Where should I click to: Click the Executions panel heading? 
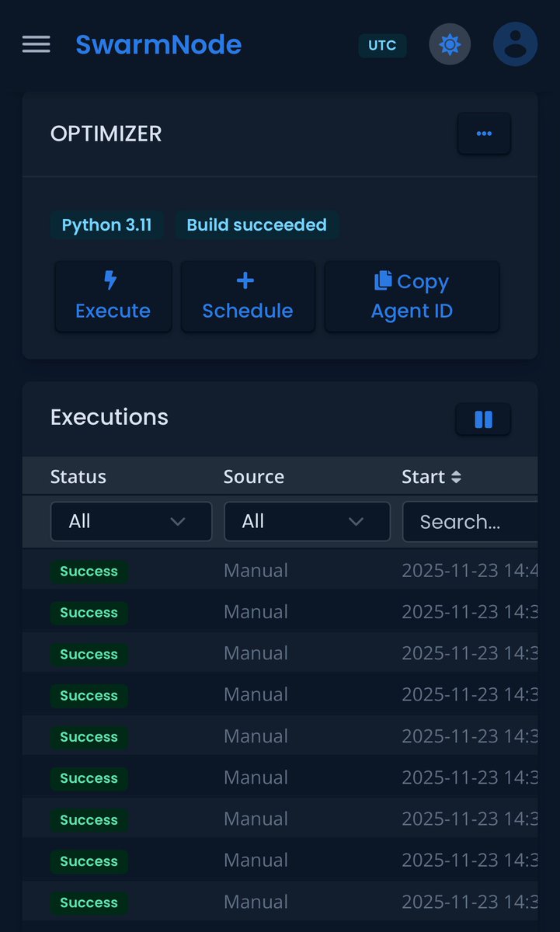110,417
